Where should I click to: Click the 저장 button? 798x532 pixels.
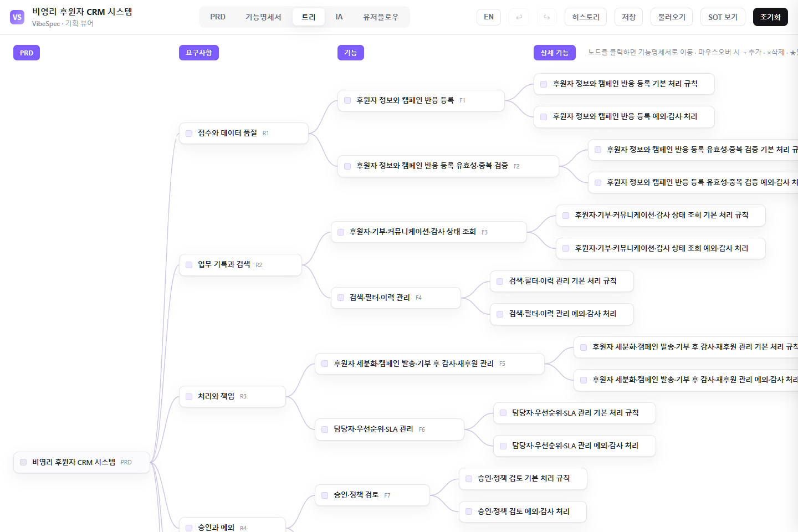pos(628,17)
